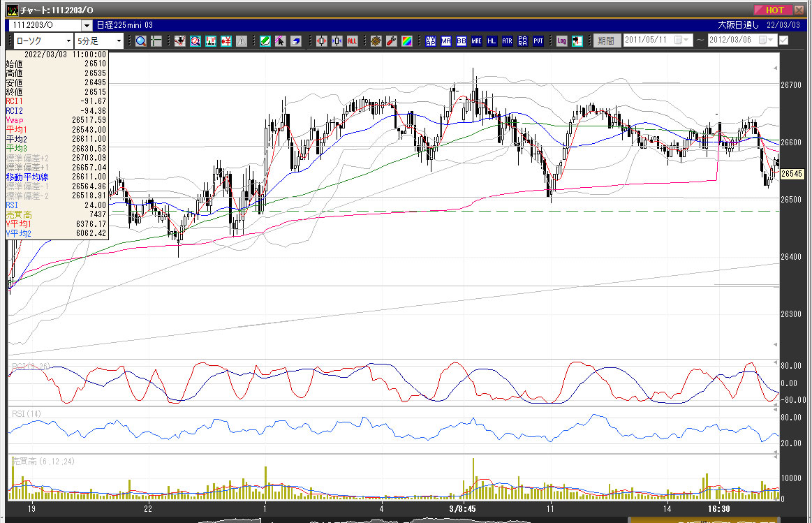Viewport: 812px width, 523px height.
Task: Toggle the MAE envelope indicator
Action: pos(476,41)
